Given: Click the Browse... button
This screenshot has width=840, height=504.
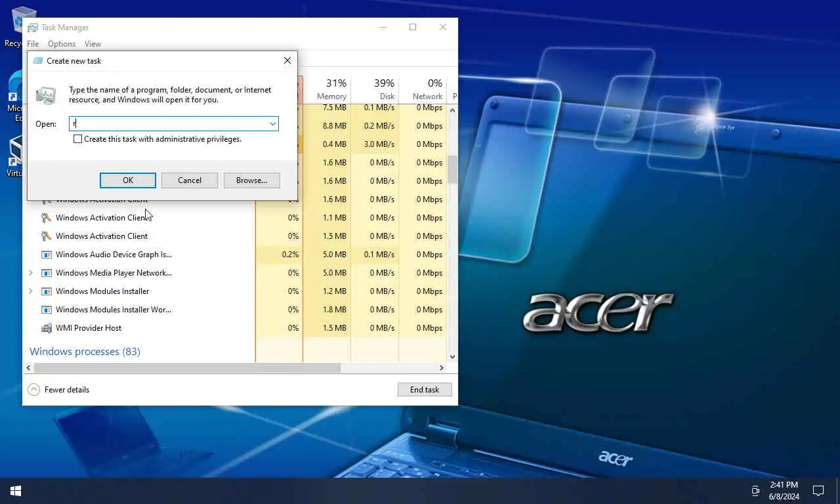Looking at the screenshot, I should [252, 180].
